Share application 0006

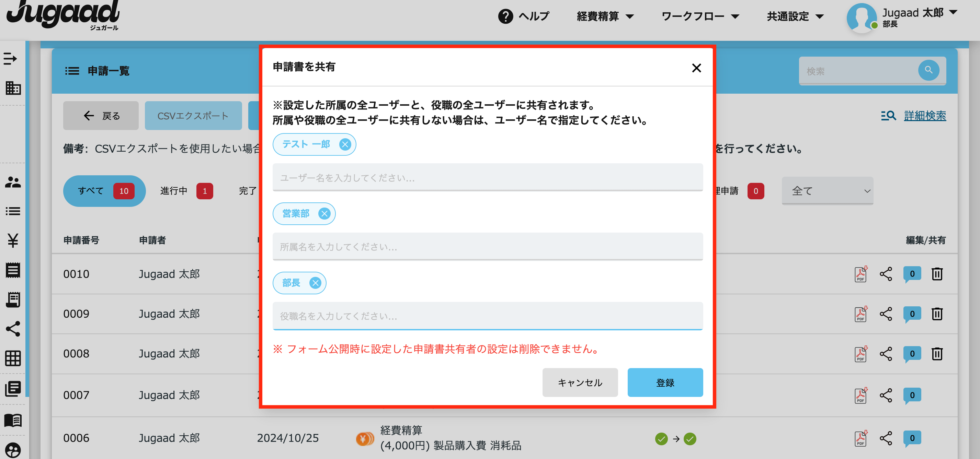[x=886, y=438]
